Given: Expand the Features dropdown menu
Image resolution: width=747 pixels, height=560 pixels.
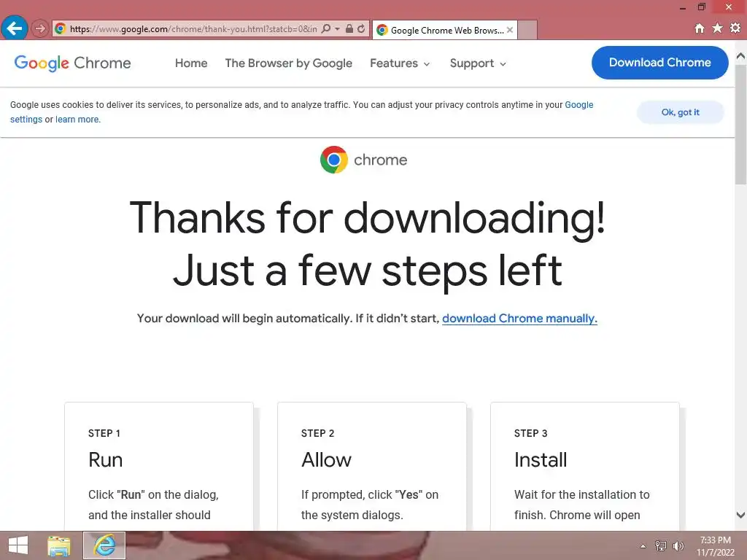Looking at the screenshot, I should [x=400, y=63].
